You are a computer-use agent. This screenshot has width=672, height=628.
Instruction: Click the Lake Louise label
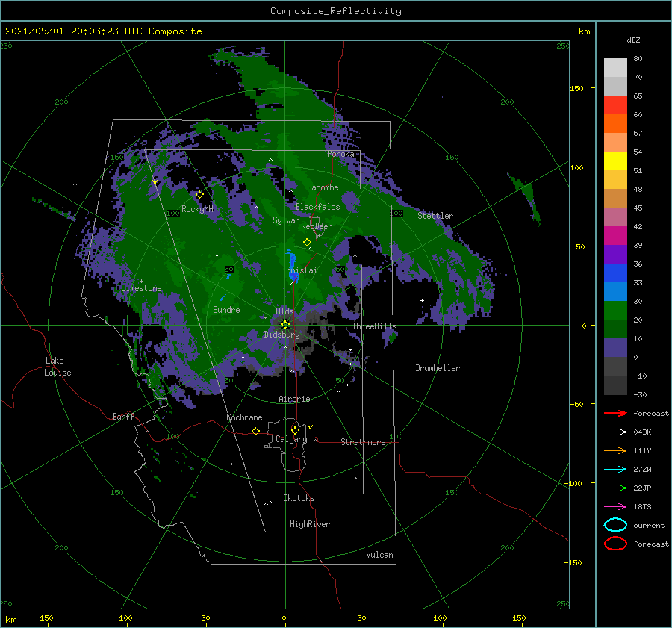point(57,367)
